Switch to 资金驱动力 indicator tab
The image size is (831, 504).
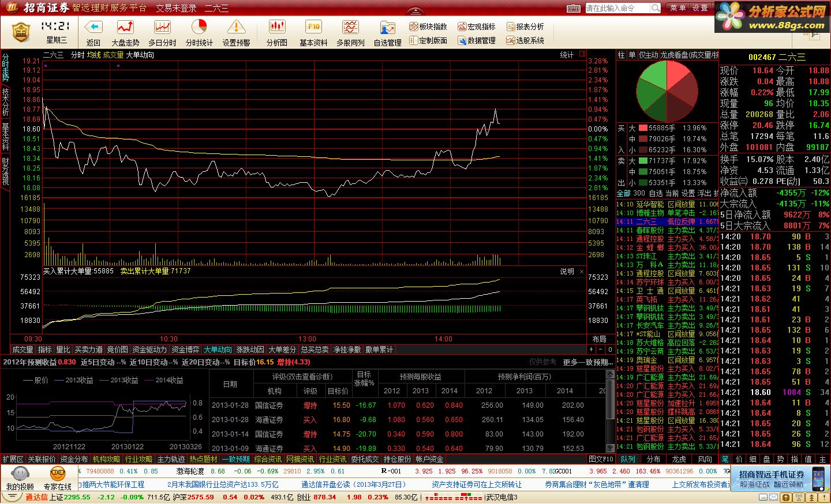149,349
